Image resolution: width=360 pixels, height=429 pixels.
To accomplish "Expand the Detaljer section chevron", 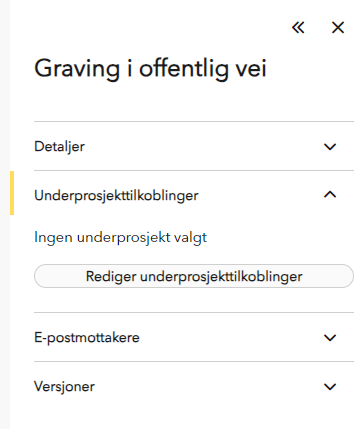I will click(330, 146).
